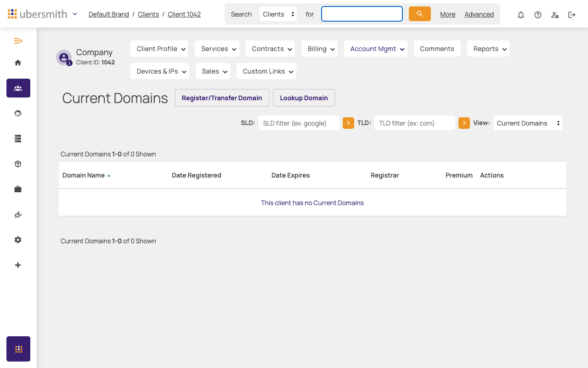The height and width of the screenshot is (368, 588).
Task: Click the TLD filter input
Action: coord(415,123)
